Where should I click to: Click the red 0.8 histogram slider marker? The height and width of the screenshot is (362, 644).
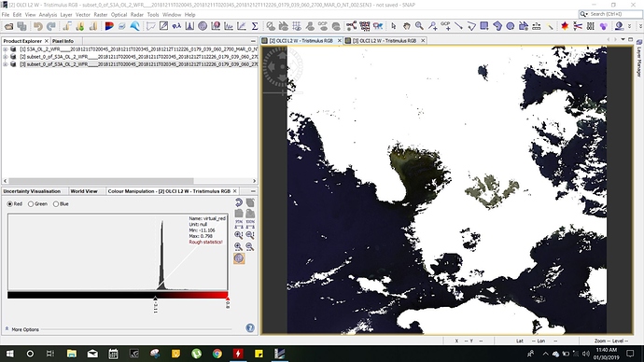(x=228, y=298)
